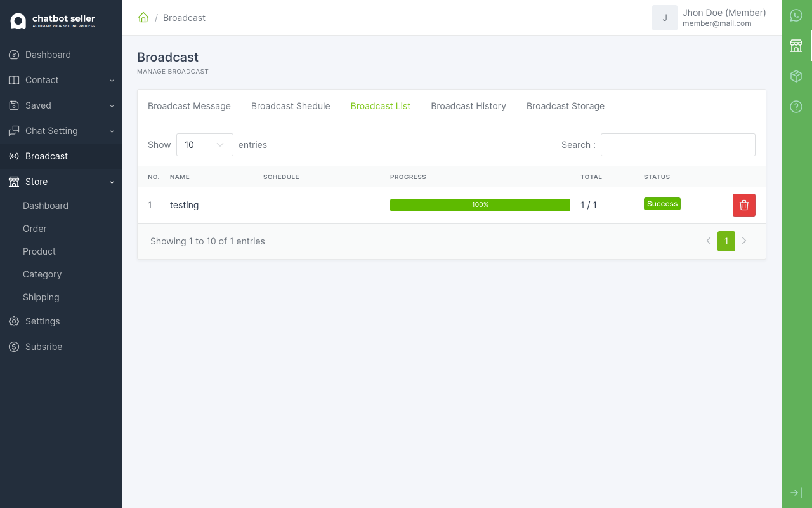This screenshot has height=508, width=812.
Task: Click the testing broadcast name
Action: (x=184, y=205)
